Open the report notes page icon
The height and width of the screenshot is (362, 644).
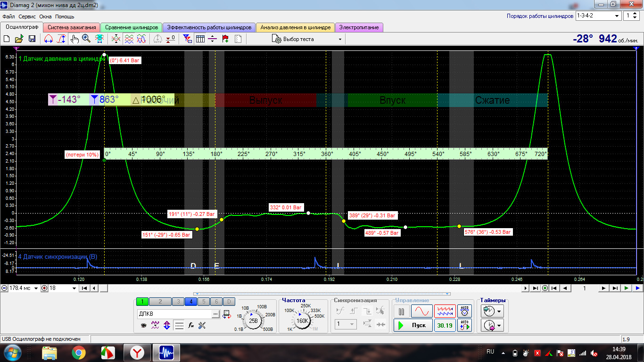(238, 39)
